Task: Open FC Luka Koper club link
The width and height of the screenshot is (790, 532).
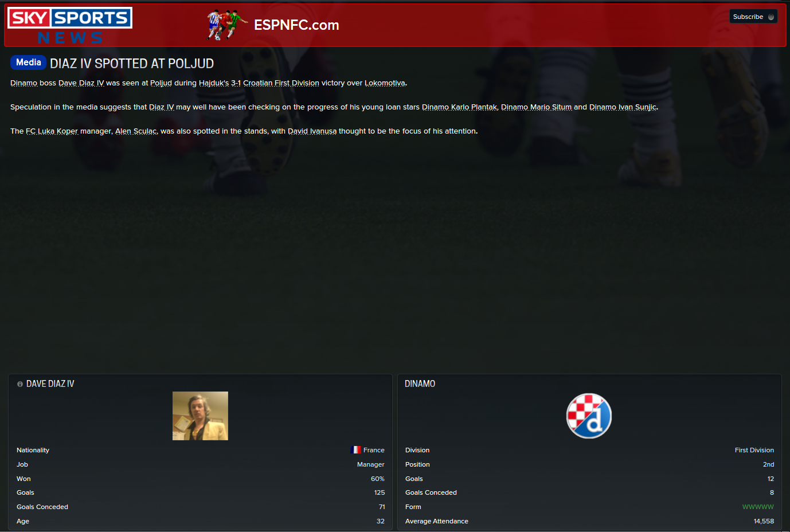Action: 52,131
